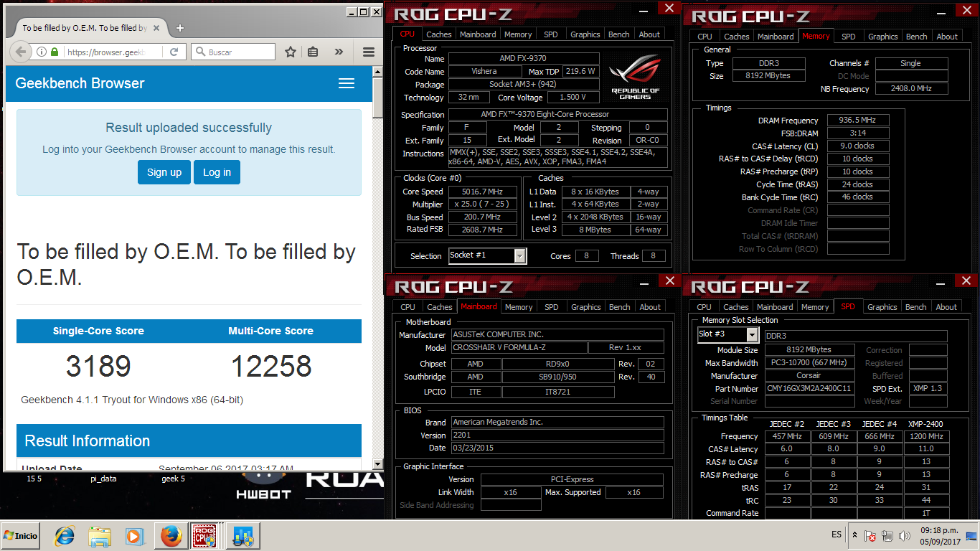Click the Multi-Core Score value 12258
This screenshot has width=980, height=551.
[271, 367]
